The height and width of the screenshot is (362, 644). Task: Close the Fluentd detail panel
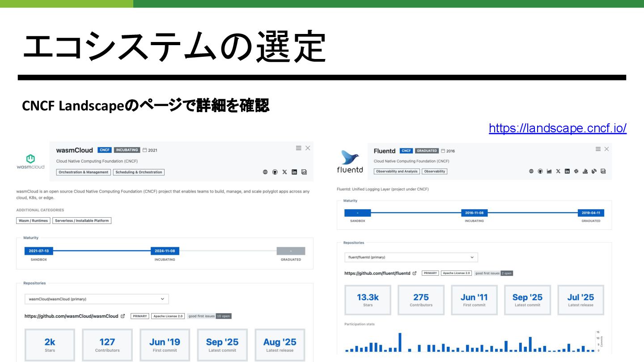(606, 149)
